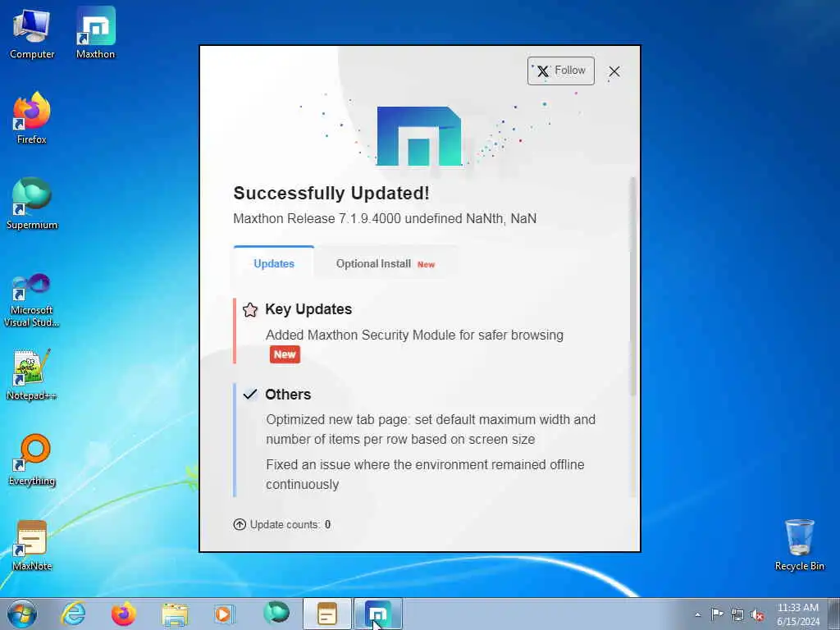Select the MaxNote desktop shortcut
The height and width of the screenshot is (630, 840).
coord(32,546)
